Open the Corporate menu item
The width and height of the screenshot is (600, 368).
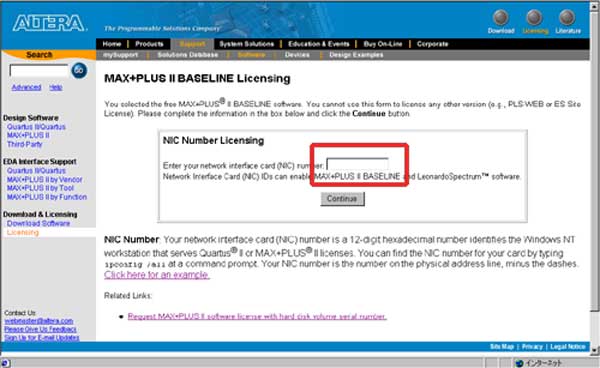click(x=432, y=44)
